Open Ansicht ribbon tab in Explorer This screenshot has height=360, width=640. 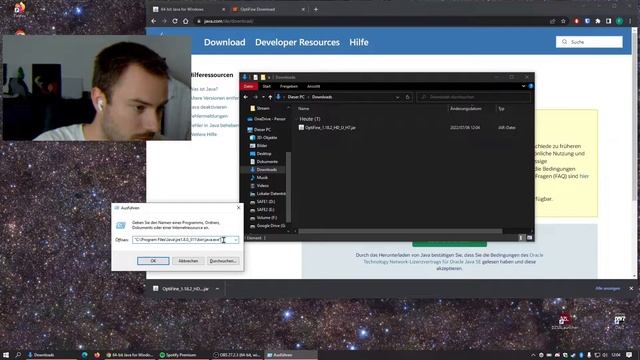pos(313,86)
